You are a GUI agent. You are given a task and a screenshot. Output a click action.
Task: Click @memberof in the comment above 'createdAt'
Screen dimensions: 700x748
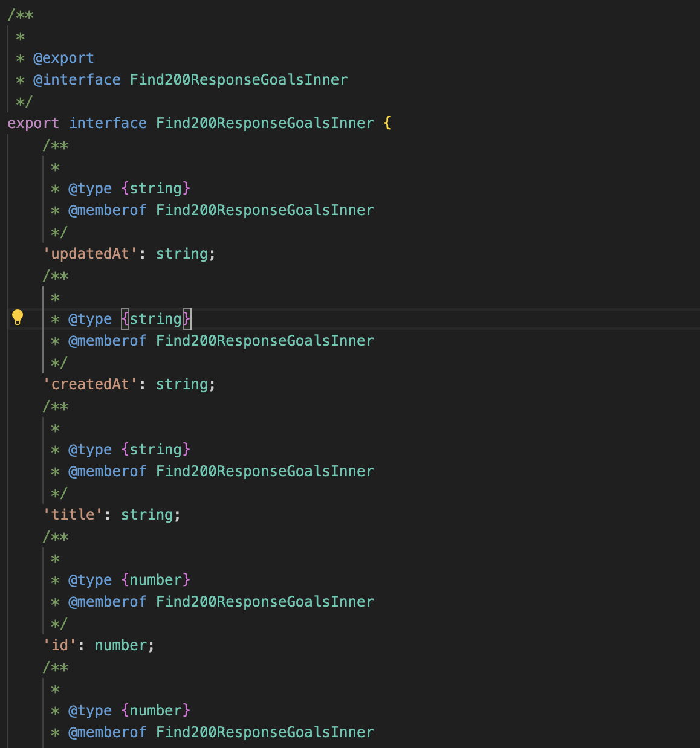pyautogui.click(x=108, y=341)
